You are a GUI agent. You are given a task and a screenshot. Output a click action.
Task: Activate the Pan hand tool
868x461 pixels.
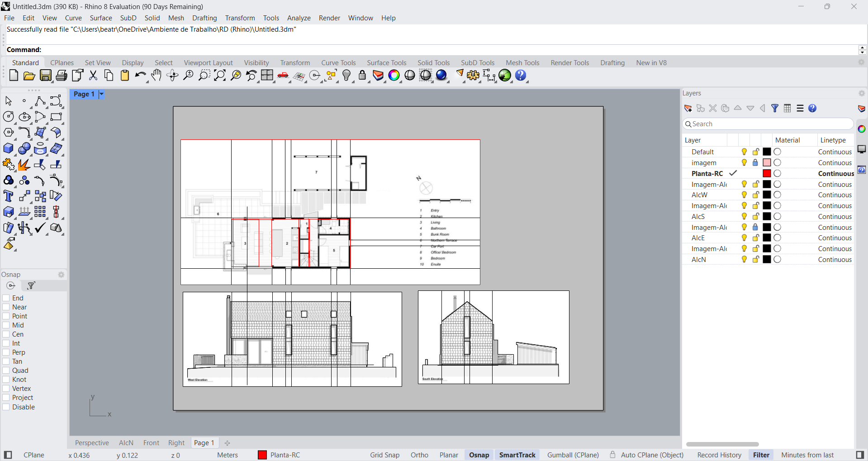click(157, 76)
